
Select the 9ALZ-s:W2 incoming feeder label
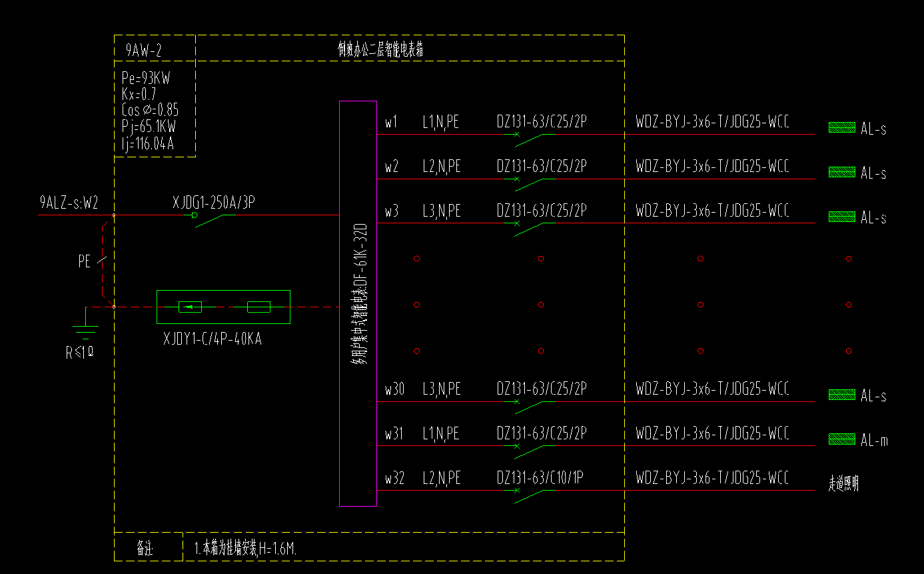pyautogui.click(x=69, y=203)
